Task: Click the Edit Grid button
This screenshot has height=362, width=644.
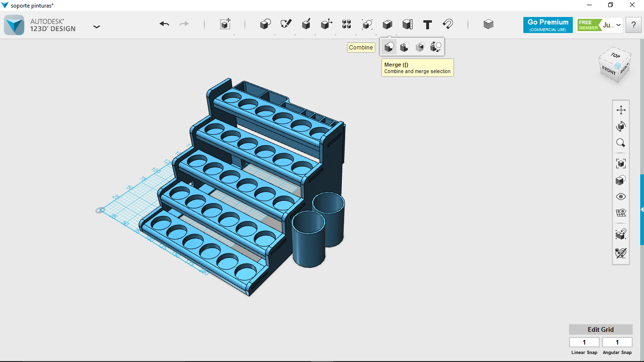Action: tap(601, 329)
